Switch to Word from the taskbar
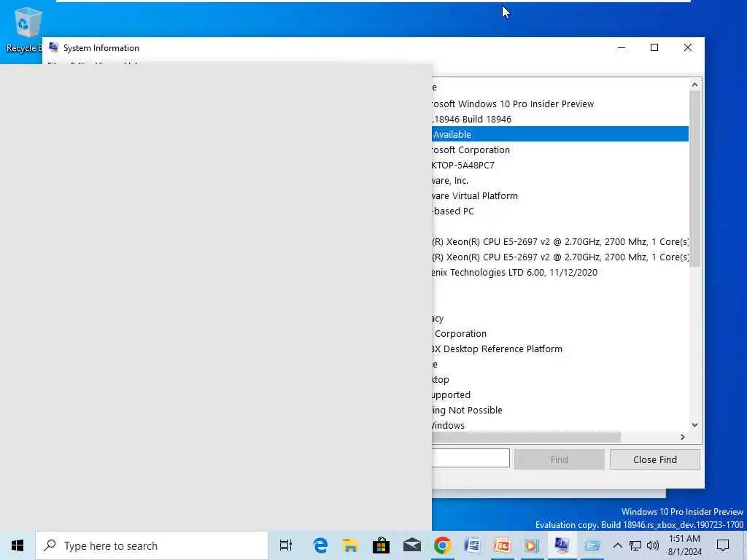The width and height of the screenshot is (747, 560). pos(472,545)
